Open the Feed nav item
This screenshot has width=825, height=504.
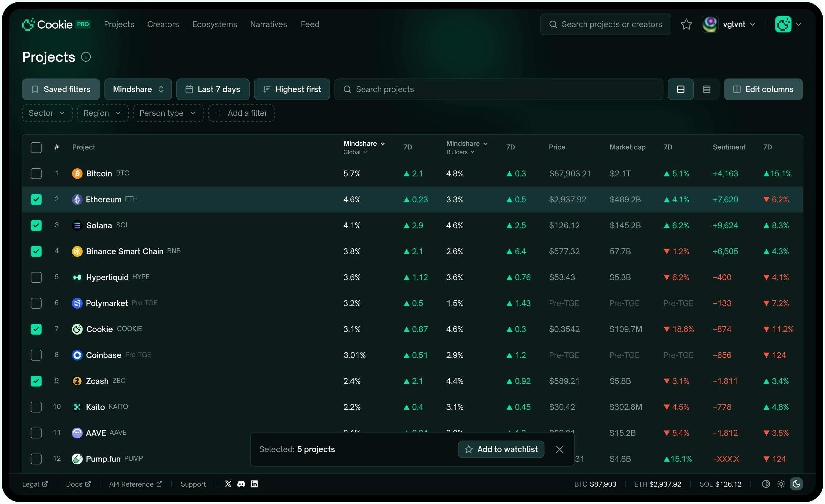(310, 24)
